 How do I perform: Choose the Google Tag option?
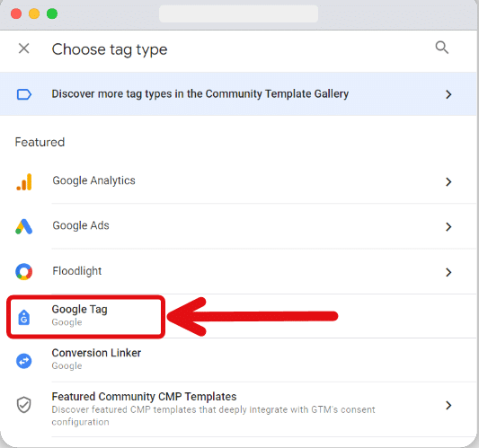pyautogui.click(x=238, y=316)
